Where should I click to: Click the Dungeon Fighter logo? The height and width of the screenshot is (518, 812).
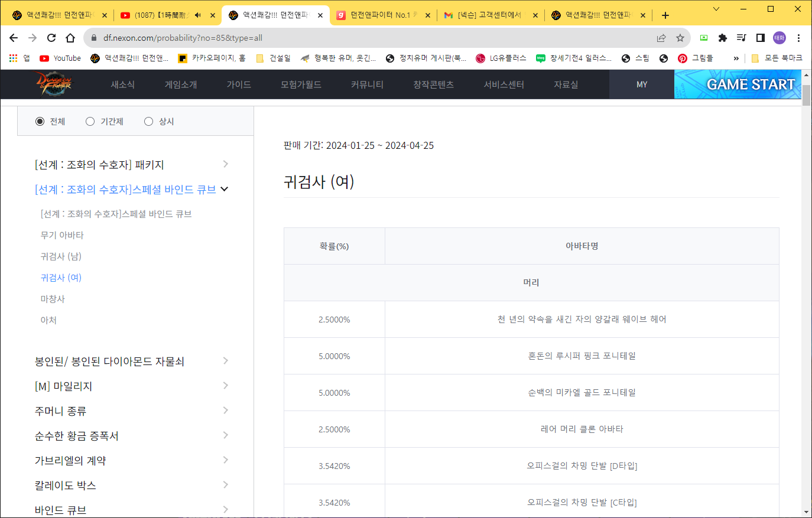click(54, 84)
